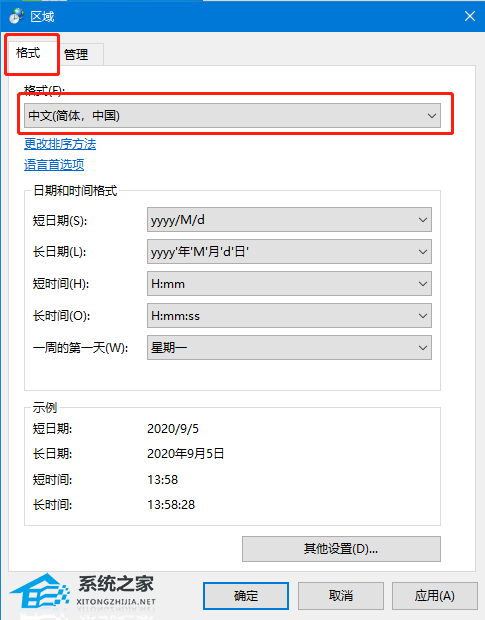
Task: Click the 其他设置(D)... button
Action: (x=341, y=549)
